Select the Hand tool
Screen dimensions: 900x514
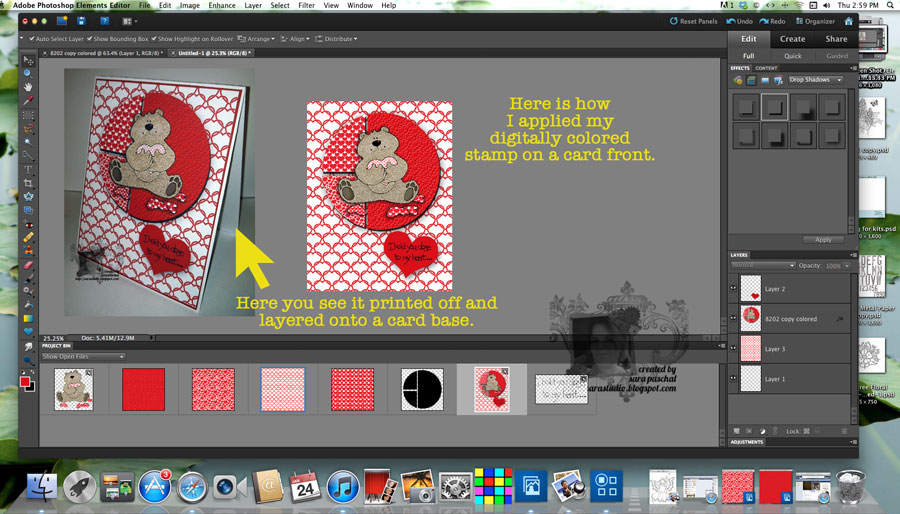[28, 87]
